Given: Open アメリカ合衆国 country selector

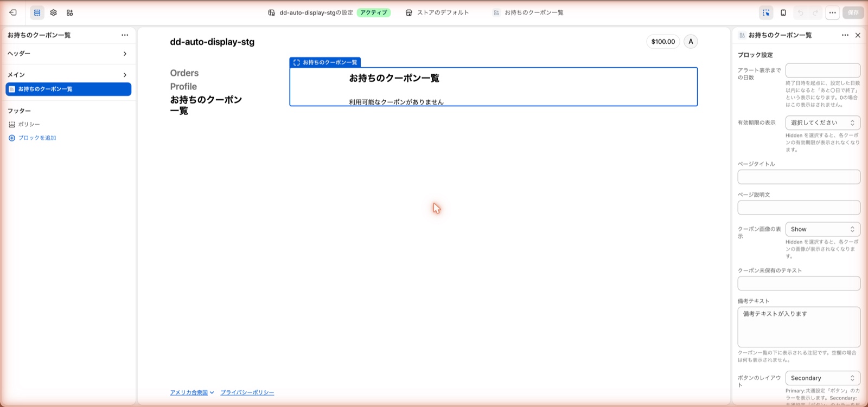Looking at the screenshot, I should 192,392.
